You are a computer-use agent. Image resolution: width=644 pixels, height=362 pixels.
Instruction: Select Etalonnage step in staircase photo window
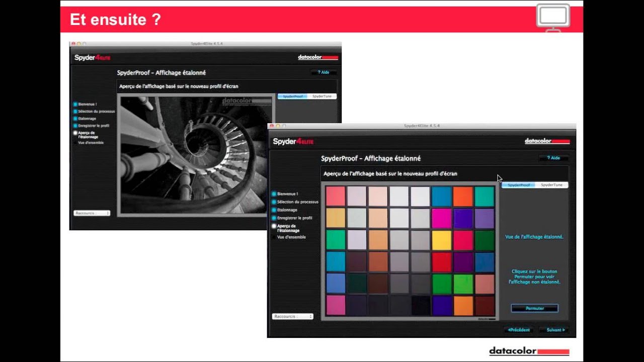[85, 118]
